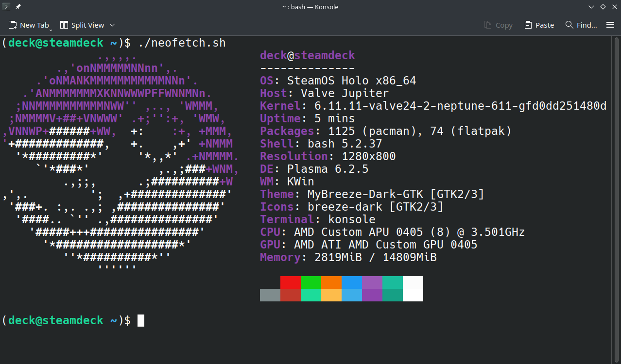The image size is (621, 364).
Task: Click the Uptime: 5 mins line
Action: coord(308,118)
